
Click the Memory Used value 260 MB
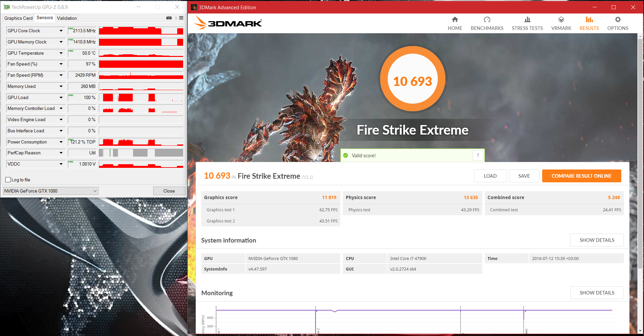(x=88, y=86)
